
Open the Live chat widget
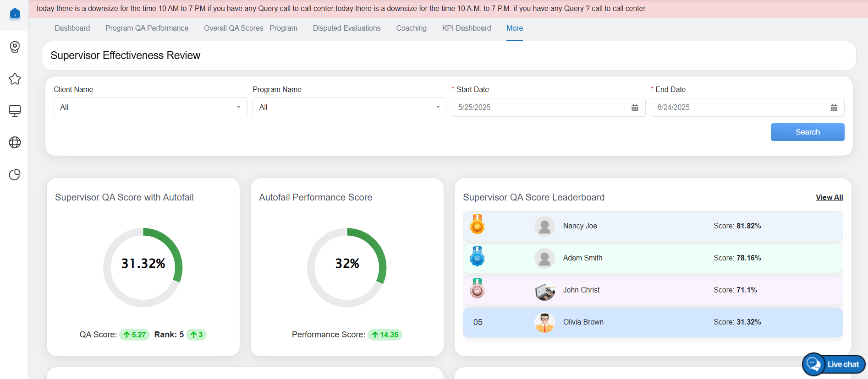coord(834,364)
